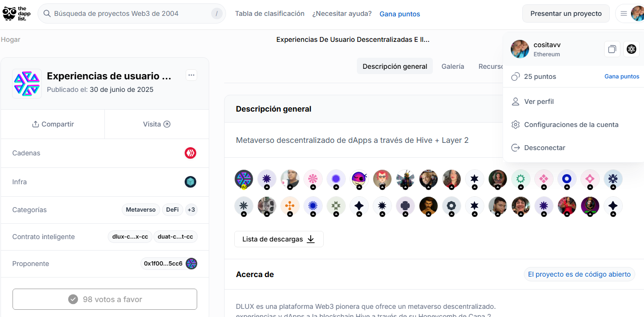Switch to Descripción general tab

tap(395, 66)
